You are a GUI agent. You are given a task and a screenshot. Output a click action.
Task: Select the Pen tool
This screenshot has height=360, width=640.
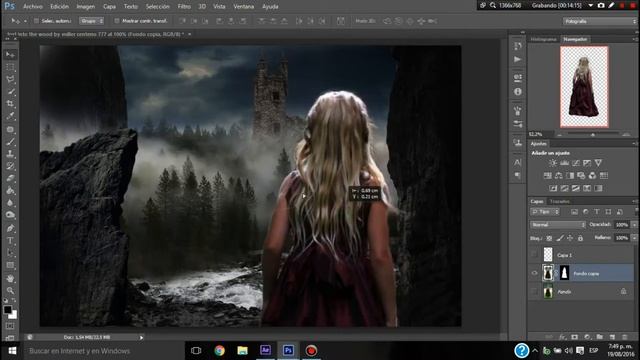click(x=11, y=228)
